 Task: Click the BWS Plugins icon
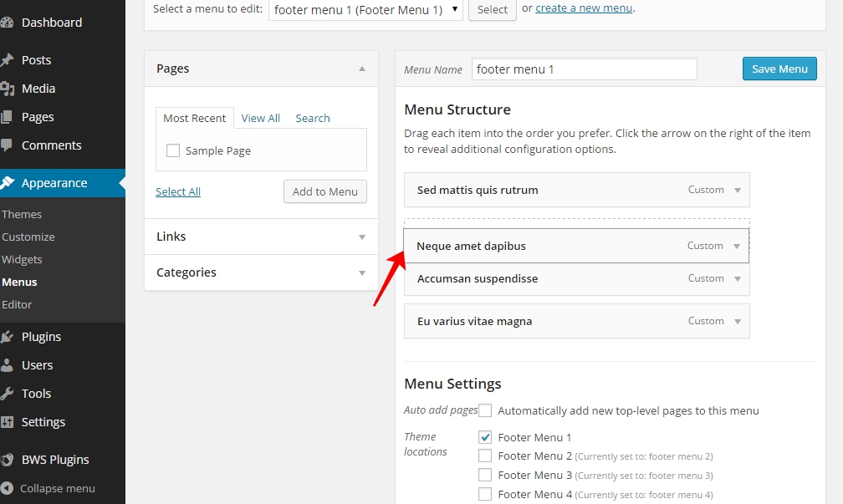click(7, 460)
